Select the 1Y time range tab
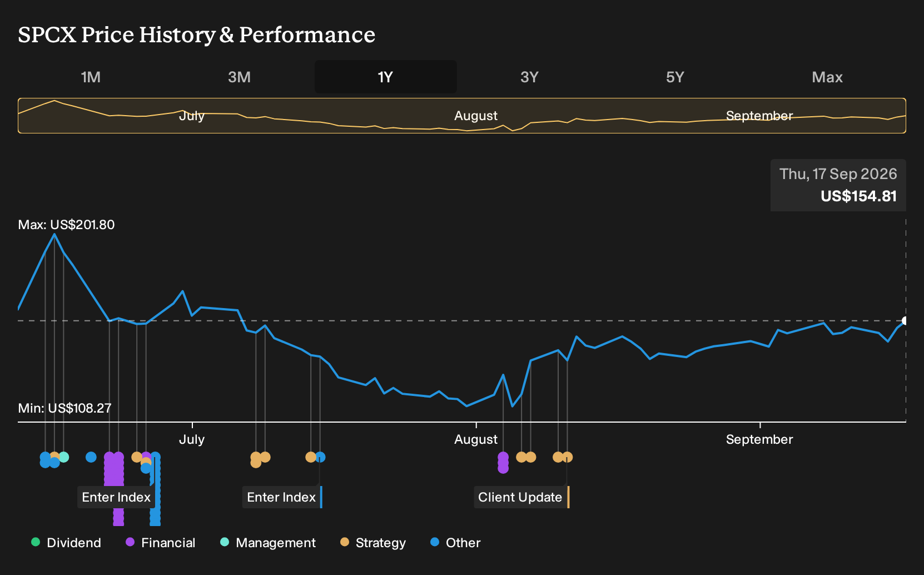The width and height of the screenshot is (924, 575). click(386, 77)
